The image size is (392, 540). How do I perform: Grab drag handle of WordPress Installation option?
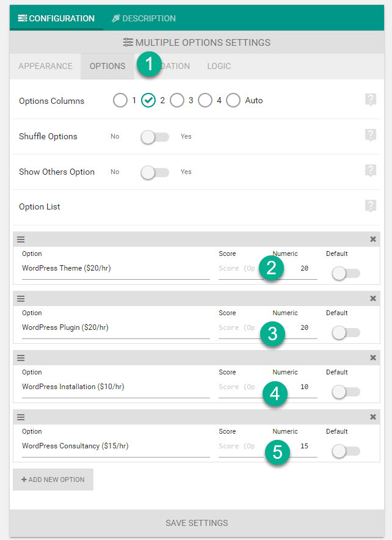pos(21,358)
